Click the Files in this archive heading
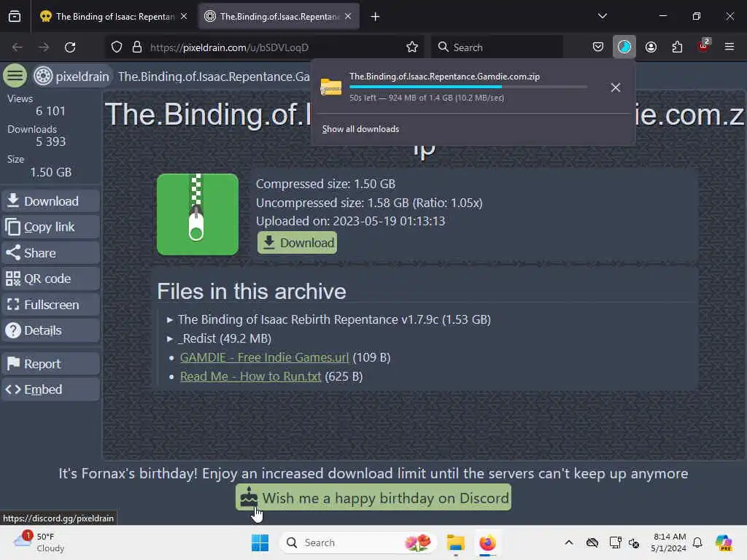 click(252, 292)
